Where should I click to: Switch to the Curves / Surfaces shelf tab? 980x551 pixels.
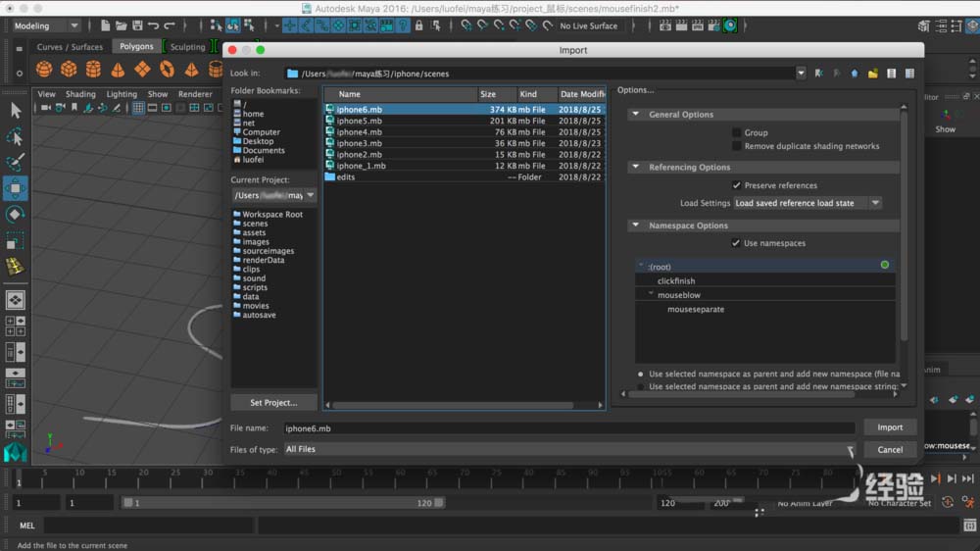tap(70, 46)
